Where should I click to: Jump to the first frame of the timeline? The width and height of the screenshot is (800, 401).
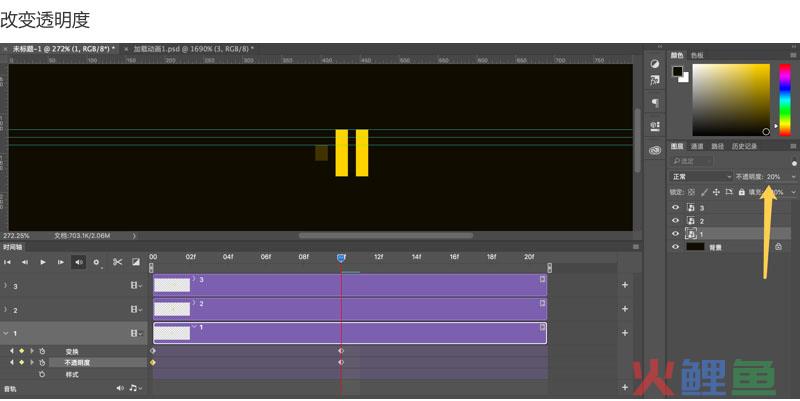pyautogui.click(x=8, y=262)
